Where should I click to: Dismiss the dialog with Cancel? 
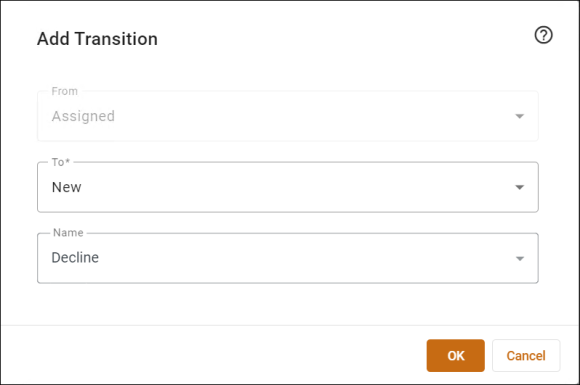(526, 355)
